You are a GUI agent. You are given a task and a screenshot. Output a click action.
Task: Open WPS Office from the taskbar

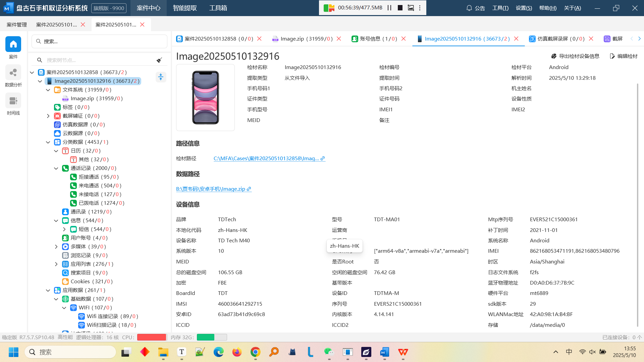(403, 352)
